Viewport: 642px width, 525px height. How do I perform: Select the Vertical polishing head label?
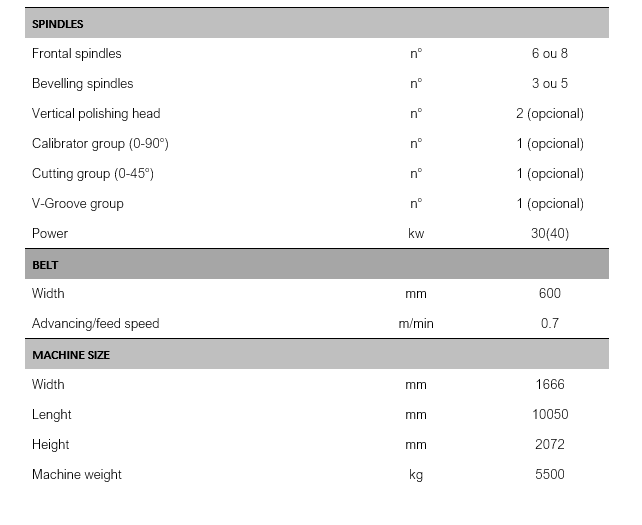[96, 114]
